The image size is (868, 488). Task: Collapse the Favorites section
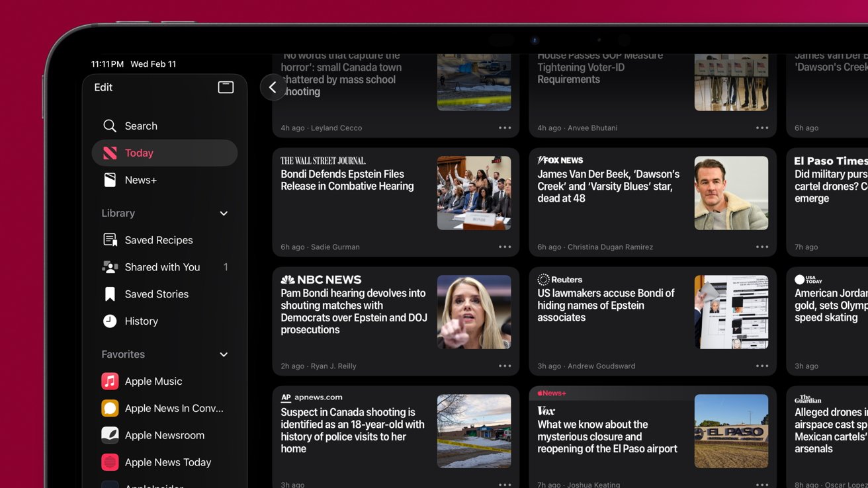pos(224,354)
